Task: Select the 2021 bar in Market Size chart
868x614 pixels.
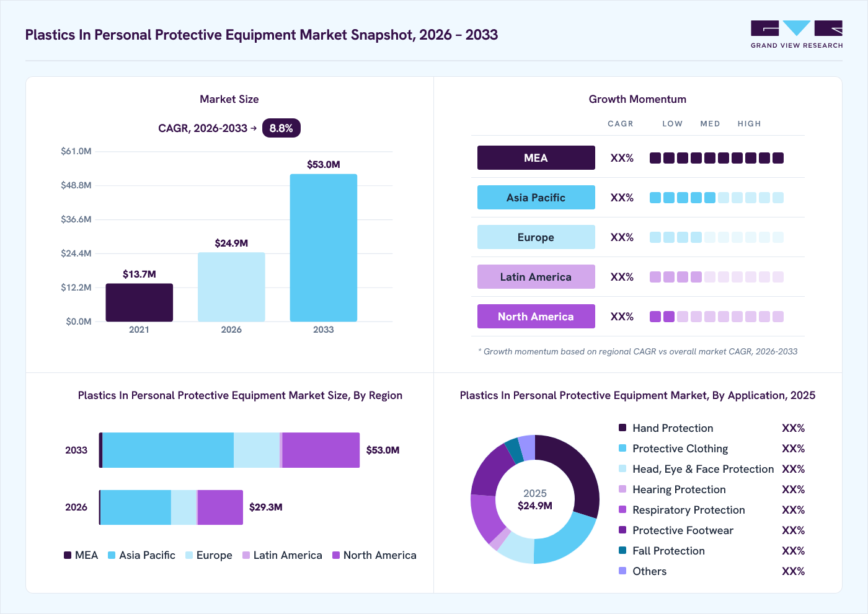Action: [x=139, y=302]
